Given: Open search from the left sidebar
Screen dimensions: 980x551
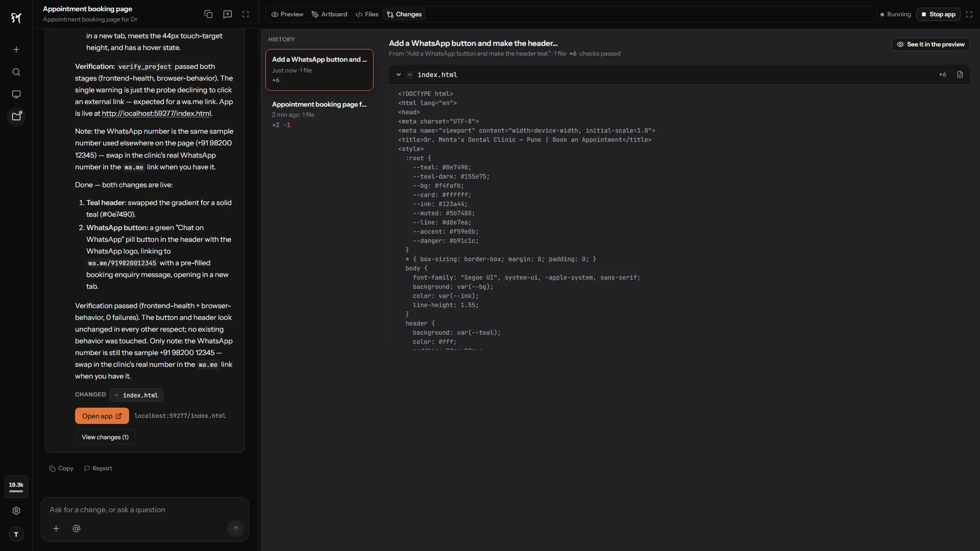Looking at the screenshot, I should point(16,72).
